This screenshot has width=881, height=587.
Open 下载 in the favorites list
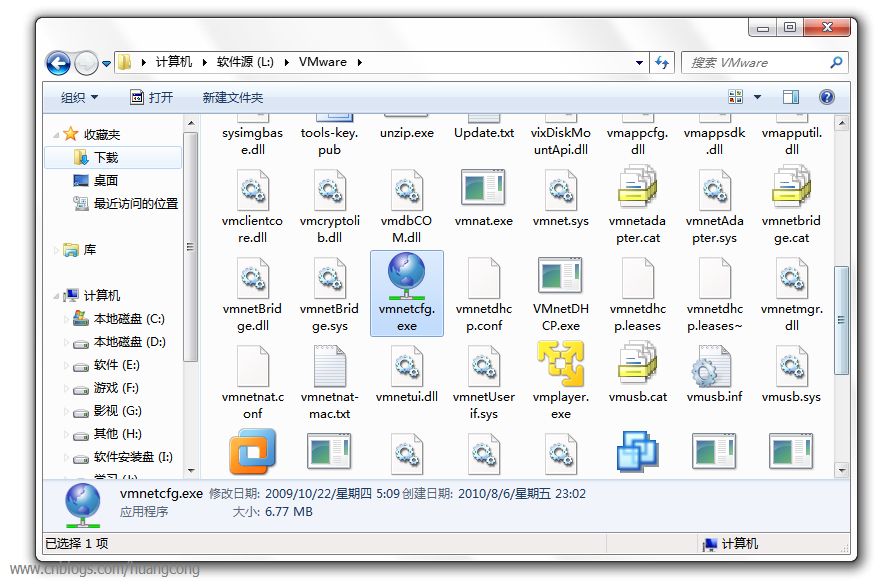(x=112, y=157)
